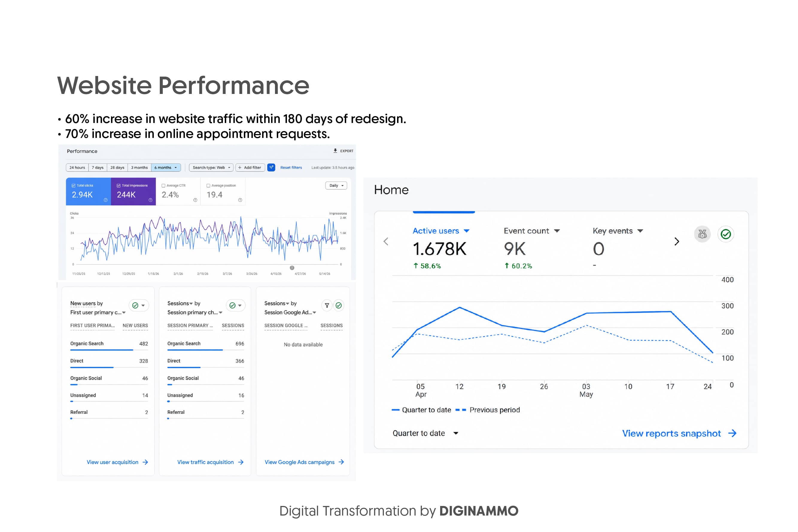
Task: Click the green checkmark beside Key events
Action: [726, 234]
